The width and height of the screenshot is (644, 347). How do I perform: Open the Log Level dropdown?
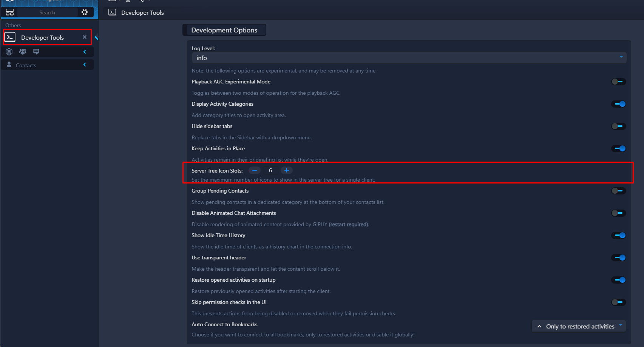(409, 58)
